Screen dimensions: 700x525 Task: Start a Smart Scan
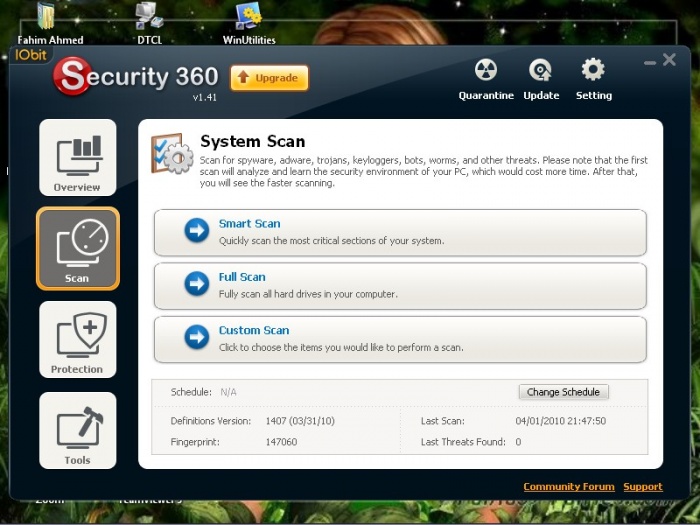point(400,233)
